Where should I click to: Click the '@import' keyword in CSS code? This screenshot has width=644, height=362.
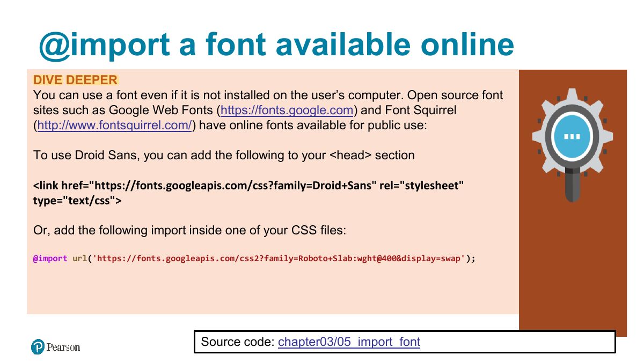tap(50, 258)
